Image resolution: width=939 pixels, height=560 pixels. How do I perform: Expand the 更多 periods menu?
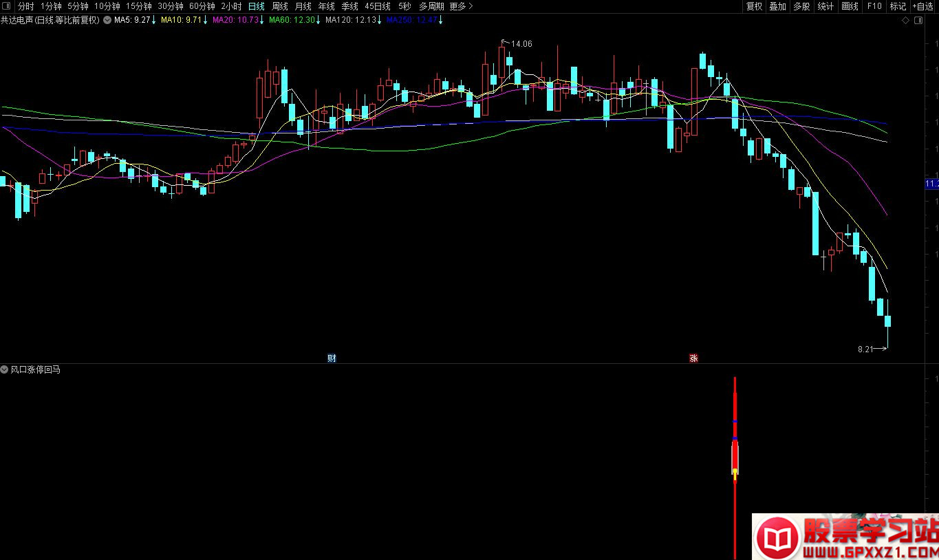(x=461, y=6)
